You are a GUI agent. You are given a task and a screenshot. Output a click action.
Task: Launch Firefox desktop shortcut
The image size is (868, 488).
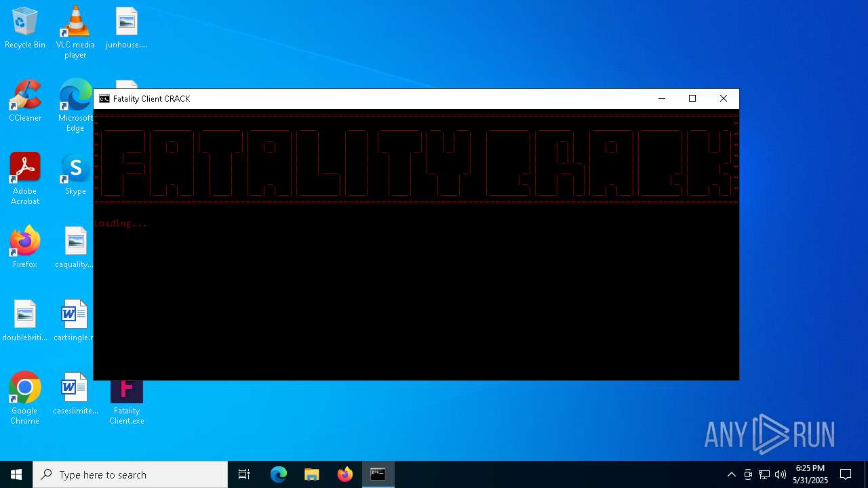(25, 248)
